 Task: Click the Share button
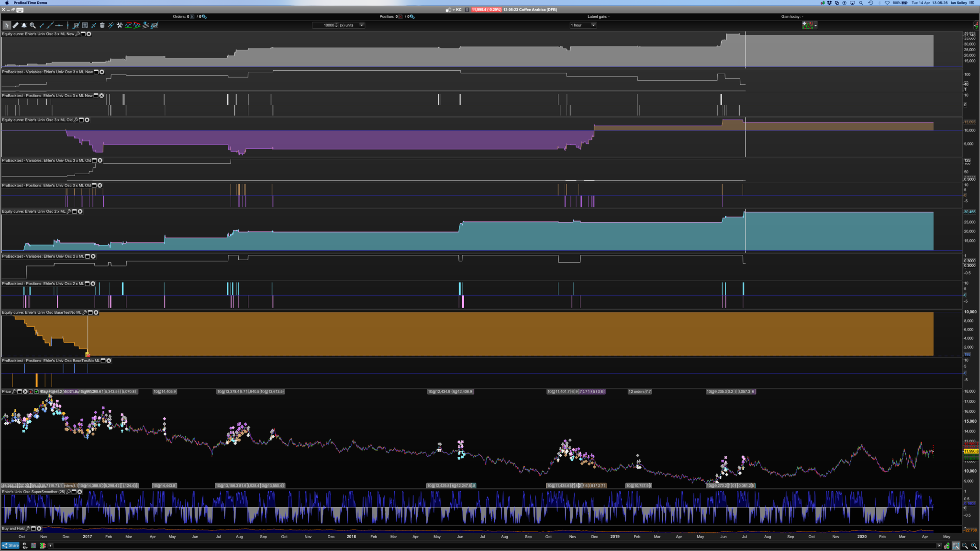pos(11,545)
